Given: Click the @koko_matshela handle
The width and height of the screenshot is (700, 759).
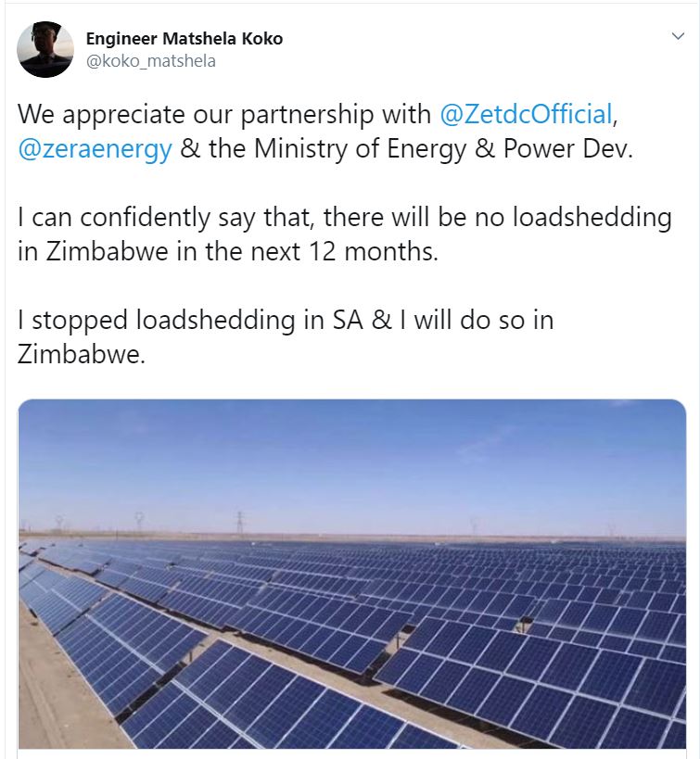Looking at the screenshot, I should tap(150, 61).
